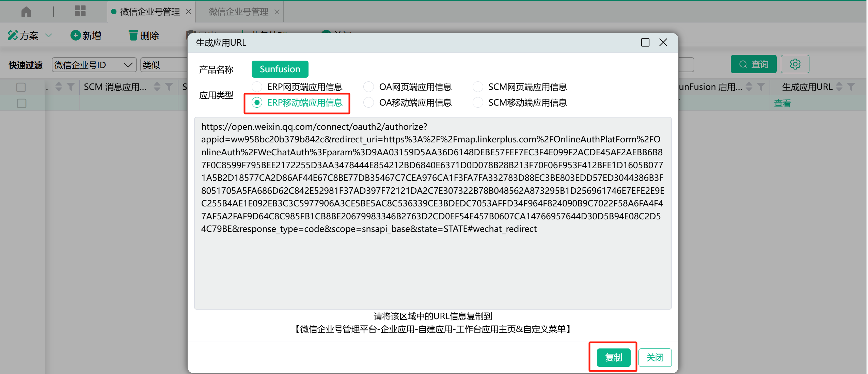Close the active 微信企业号管理 tab

(188, 12)
